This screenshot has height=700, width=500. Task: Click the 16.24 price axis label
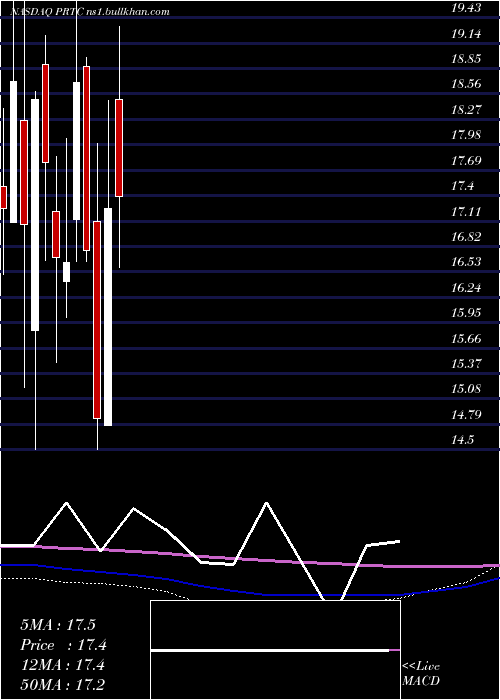point(466,287)
